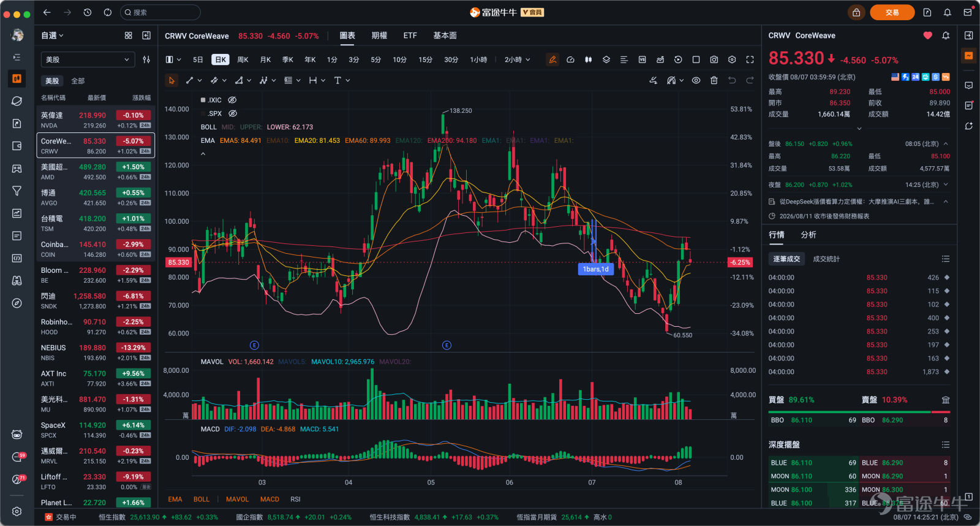Expand the 自選 watchlist dropdown

[52, 36]
